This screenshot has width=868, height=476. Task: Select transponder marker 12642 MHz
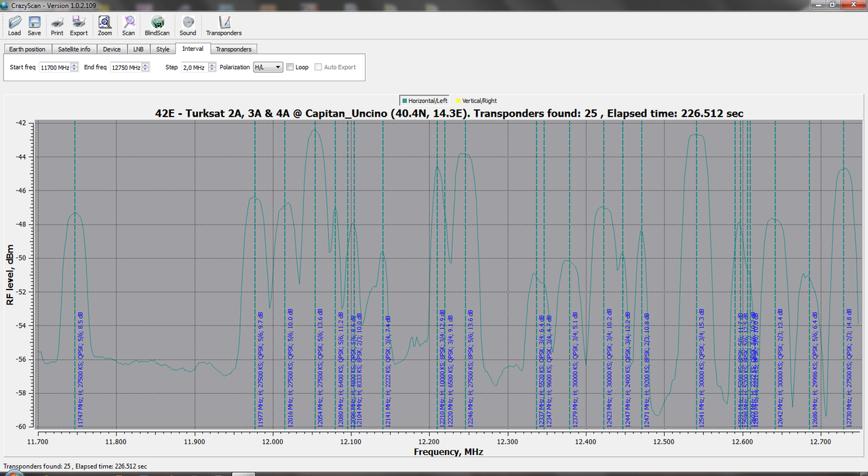tap(780, 369)
